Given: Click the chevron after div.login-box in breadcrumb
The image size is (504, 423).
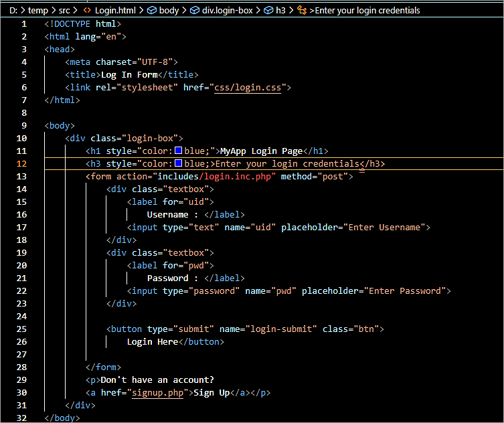Looking at the screenshot, I should (x=258, y=10).
